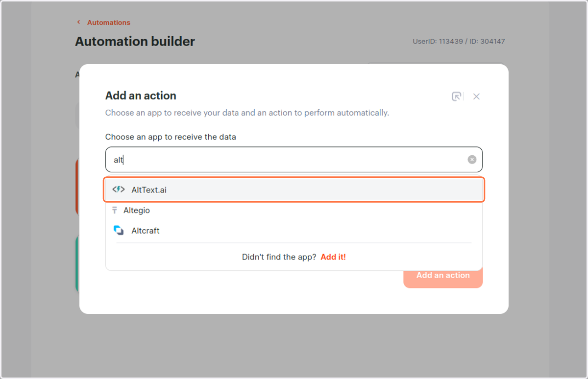Click the AltText.ai code-bolt icon
Viewport: 588px width, 379px height.
click(119, 189)
